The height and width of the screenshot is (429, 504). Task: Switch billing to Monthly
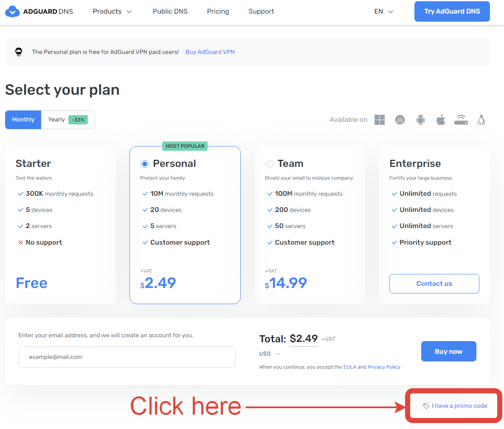(x=23, y=120)
